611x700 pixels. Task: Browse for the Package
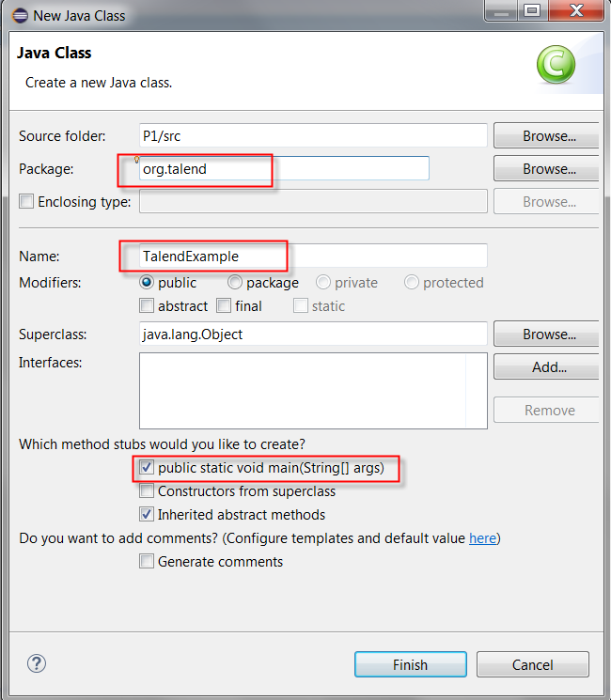coord(548,169)
